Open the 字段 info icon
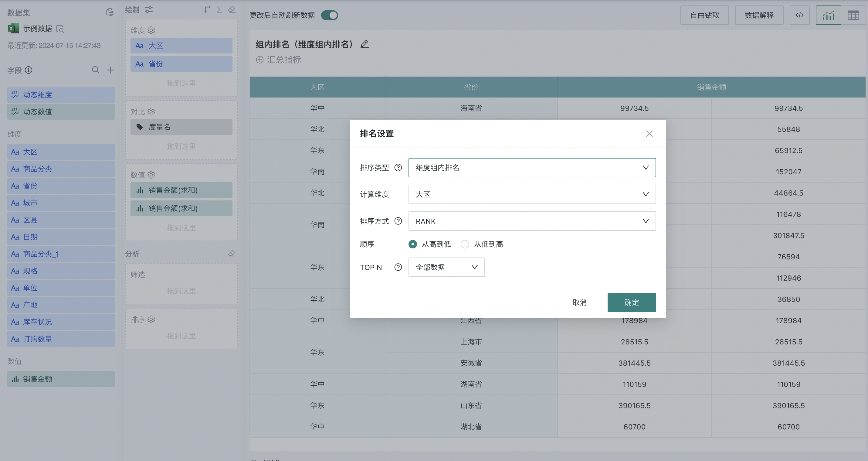 [29, 70]
